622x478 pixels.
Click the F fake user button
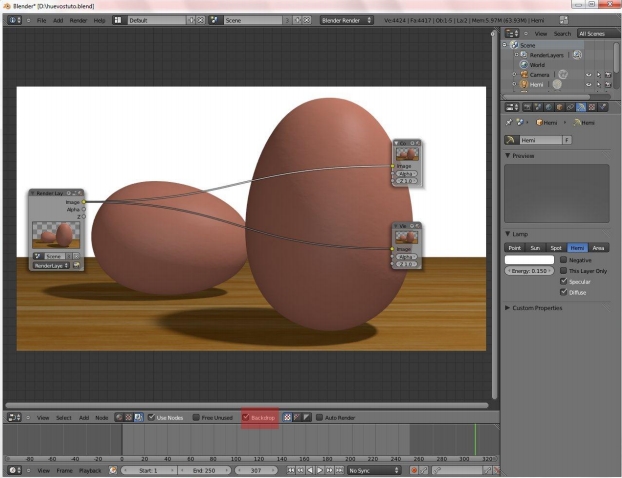click(x=567, y=140)
